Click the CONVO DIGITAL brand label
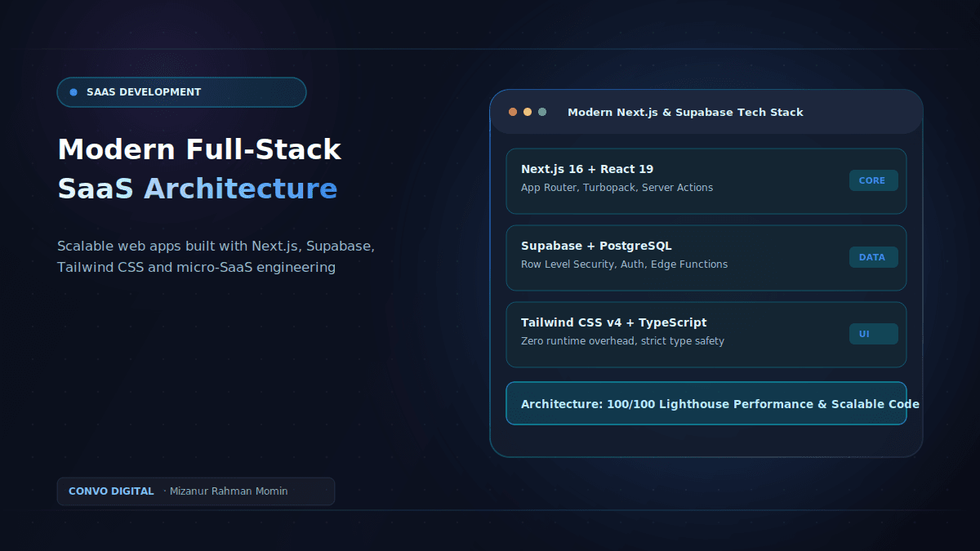Viewport: 980px width, 551px height. tap(111, 491)
